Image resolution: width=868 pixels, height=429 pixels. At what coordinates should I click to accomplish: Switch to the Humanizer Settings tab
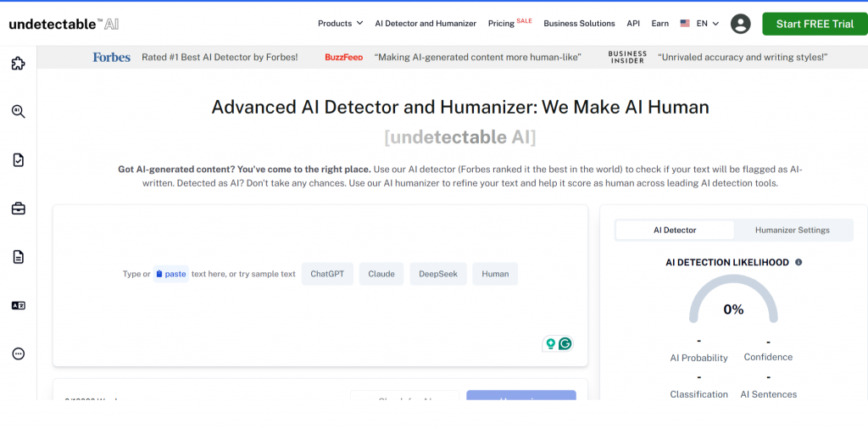click(x=792, y=230)
